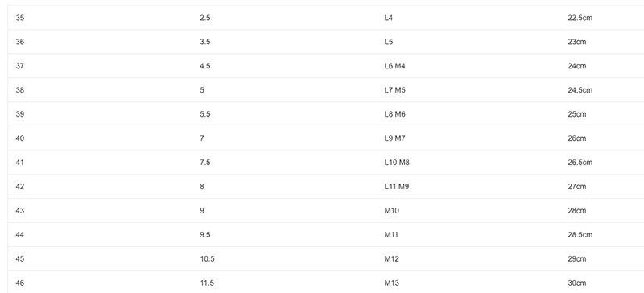The width and height of the screenshot is (644, 293).
Task: Select the M12 entry
Action: click(x=391, y=259)
